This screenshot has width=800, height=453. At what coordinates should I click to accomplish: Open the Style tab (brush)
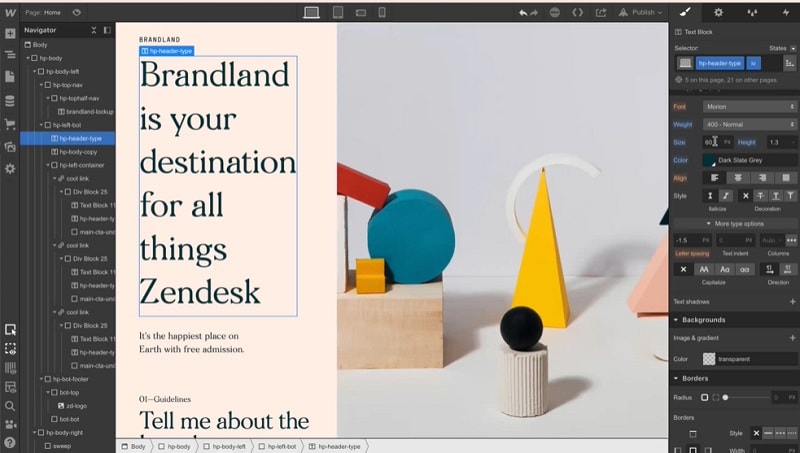coord(685,12)
